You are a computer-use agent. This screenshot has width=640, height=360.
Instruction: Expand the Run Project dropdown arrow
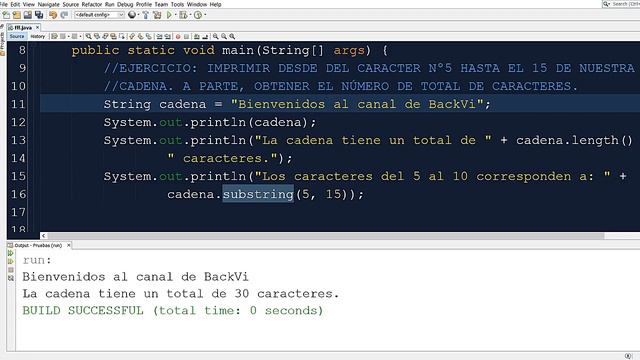pyautogui.click(x=176, y=15)
